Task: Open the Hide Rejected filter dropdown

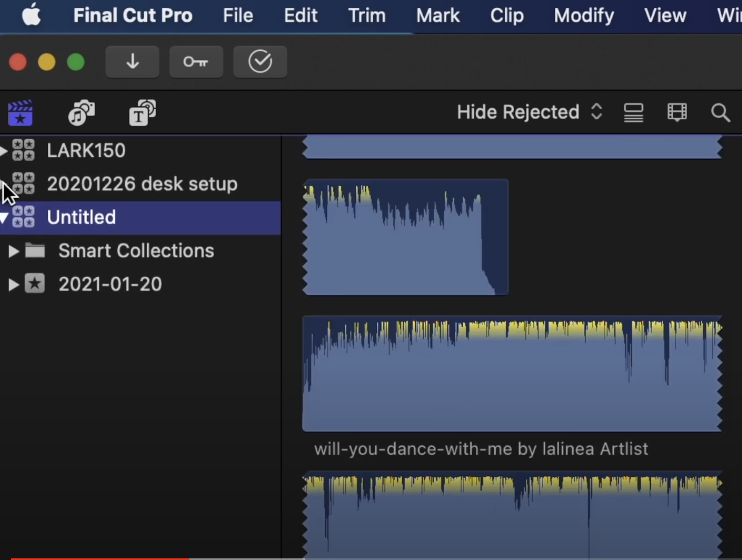Action: tap(530, 112)
